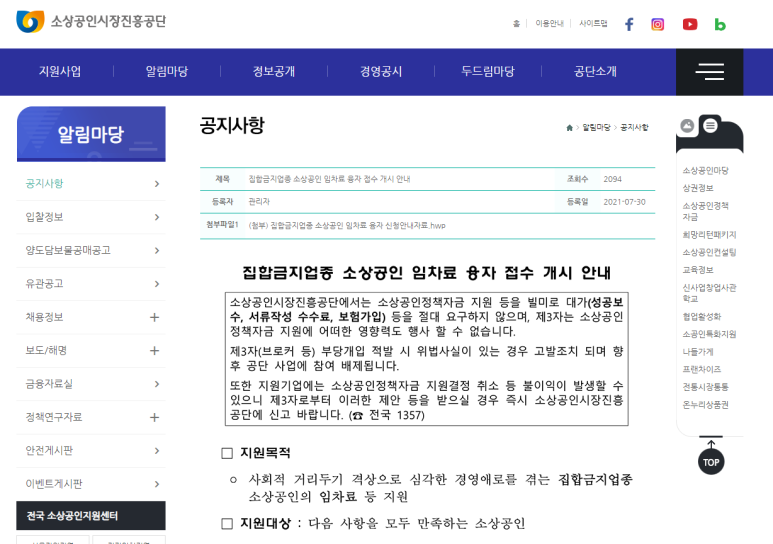Image resolution: width=773 pixels, height=544 pixels.
Task: Click the home icon in top utility links
Action: (x=516, y=23)
